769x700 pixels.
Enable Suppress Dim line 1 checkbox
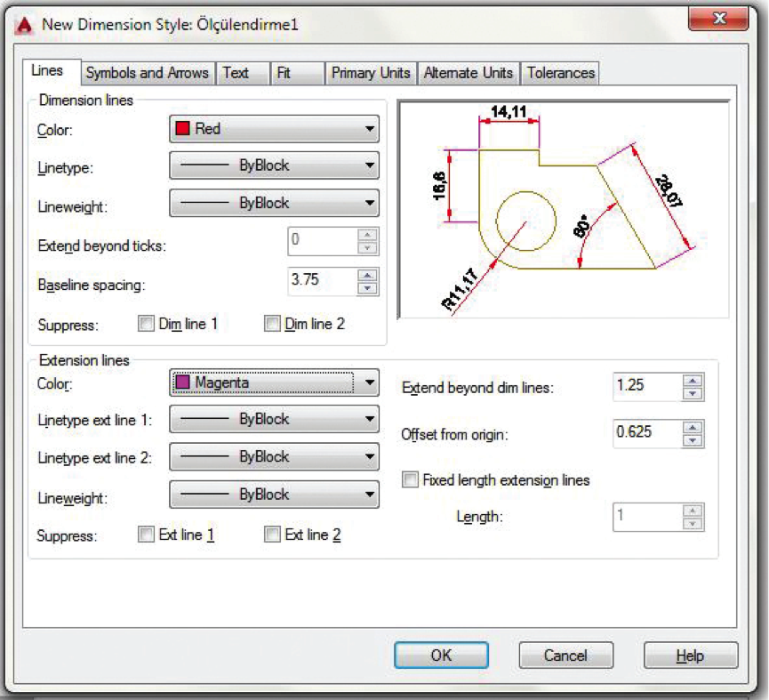(x=147, y=325)
